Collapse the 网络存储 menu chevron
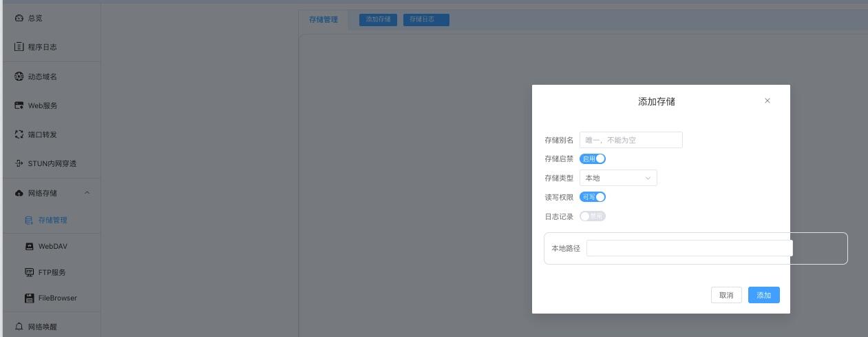The width and height of the screenshot is (868, 337). click(87, 193)
